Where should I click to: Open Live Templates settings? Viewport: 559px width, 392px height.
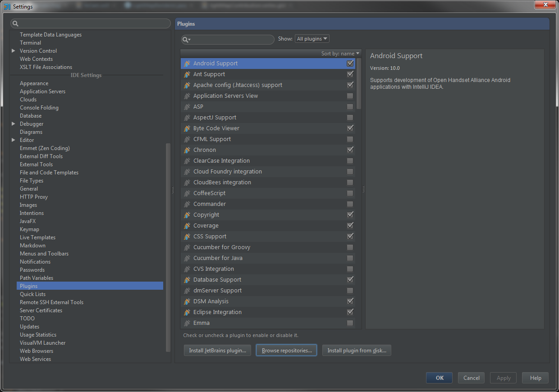pos(37,237)
